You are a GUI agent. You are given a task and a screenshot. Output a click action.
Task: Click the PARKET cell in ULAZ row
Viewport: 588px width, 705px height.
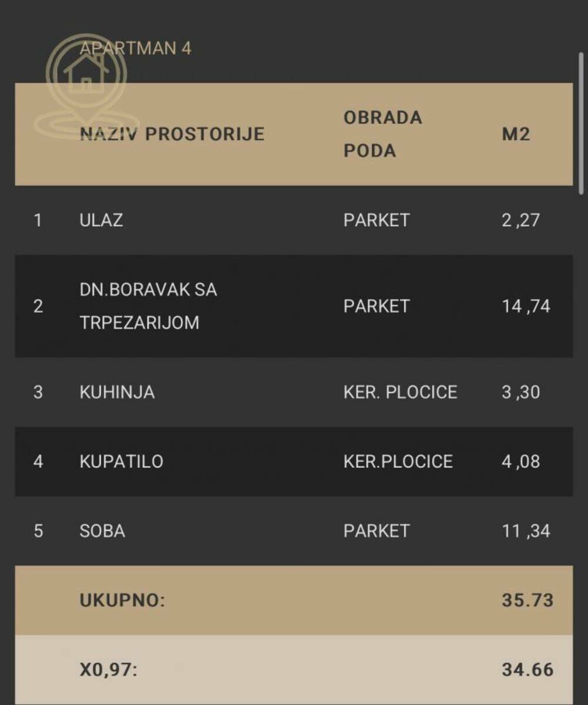click(x=377, y=220)
